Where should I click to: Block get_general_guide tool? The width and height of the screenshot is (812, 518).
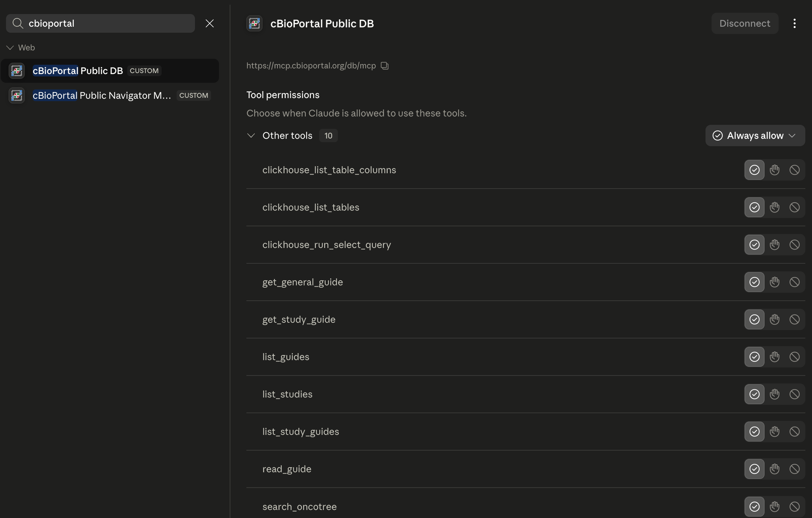(x=794, y=282)
